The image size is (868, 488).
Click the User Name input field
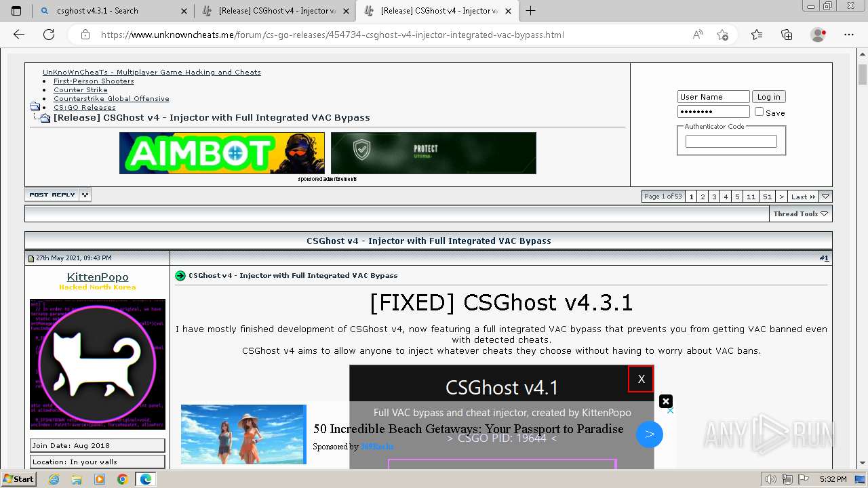pyautogui.click(x=713, y=97)
